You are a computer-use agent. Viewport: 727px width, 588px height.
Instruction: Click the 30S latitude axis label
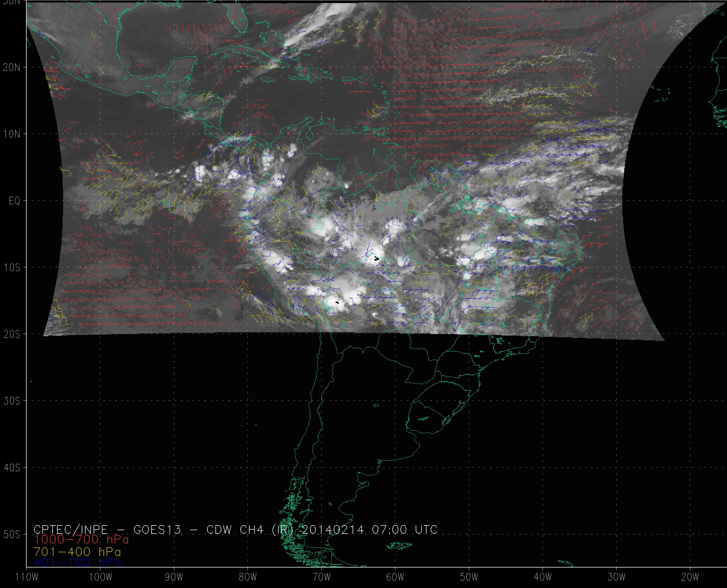(x=12, y=401)
